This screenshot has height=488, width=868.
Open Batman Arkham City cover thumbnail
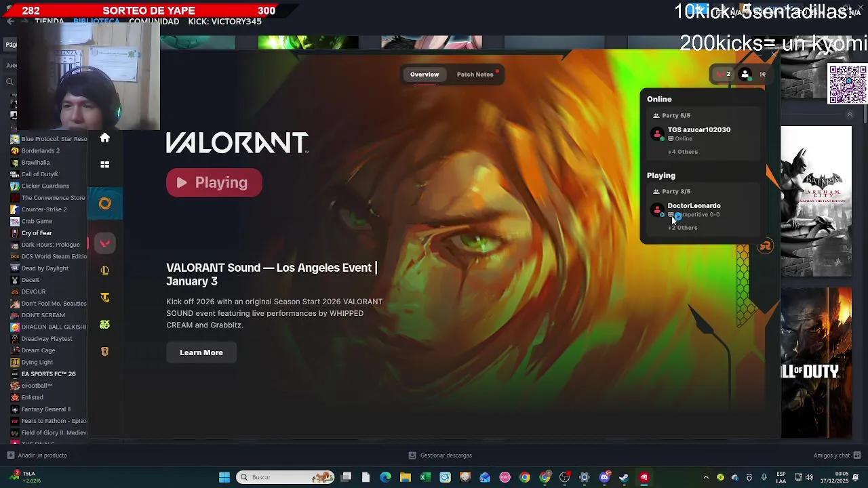pos(816,201)
